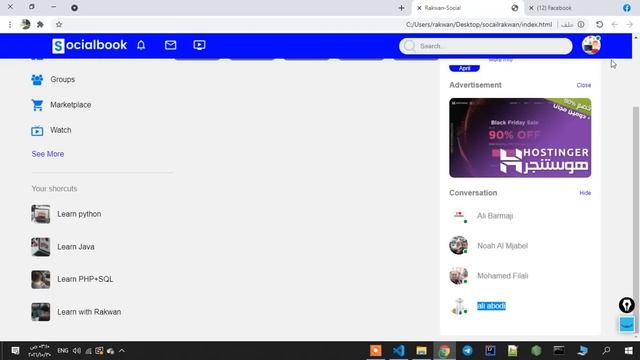Open the video icon in navbar
This screenshot has height=360, width=640.
pyautogui.click(x=199, y=45)
